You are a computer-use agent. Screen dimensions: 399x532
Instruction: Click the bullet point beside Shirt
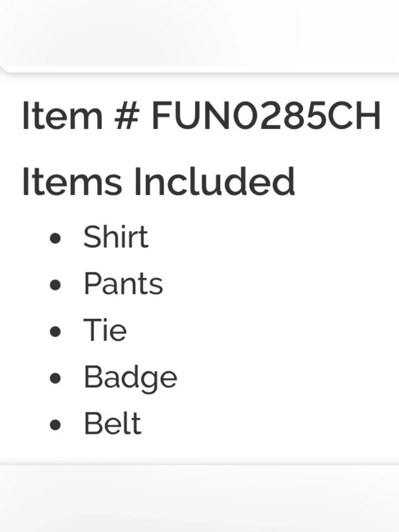(x=55, y=238)
